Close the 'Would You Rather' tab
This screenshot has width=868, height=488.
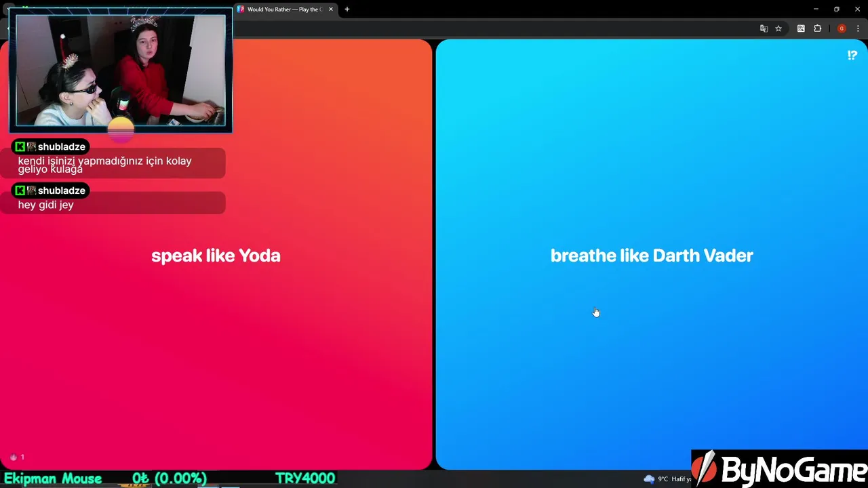click(x=331, y=9)
